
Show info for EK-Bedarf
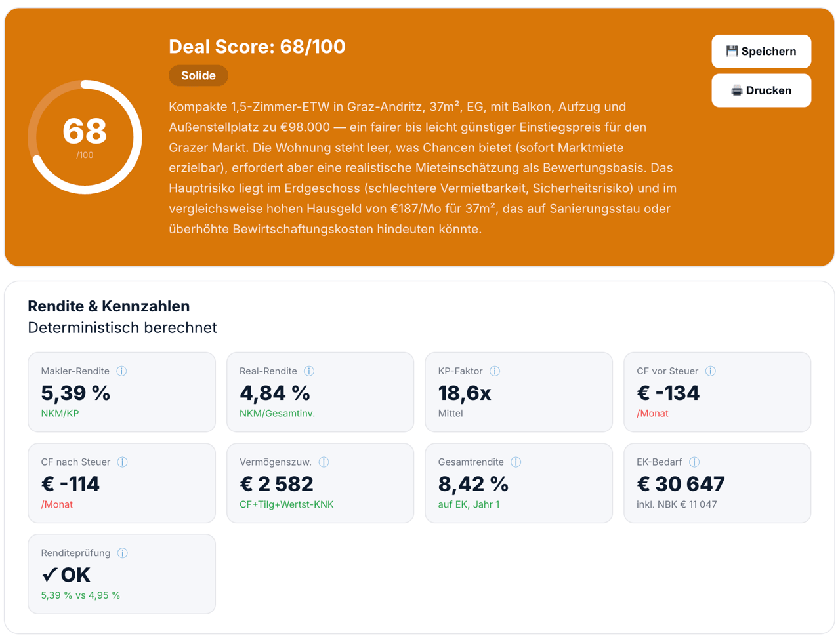(694, 462)
